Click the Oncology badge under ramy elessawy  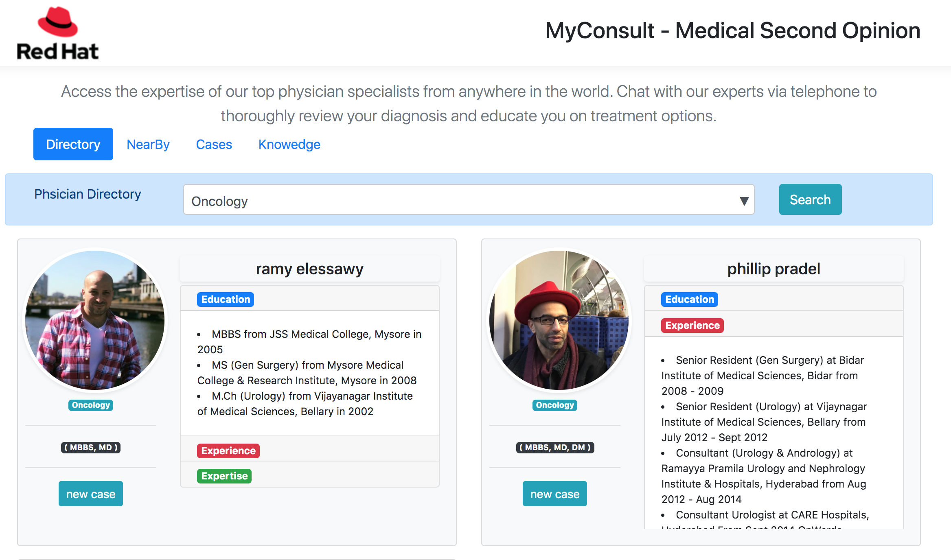pos(91,405)
